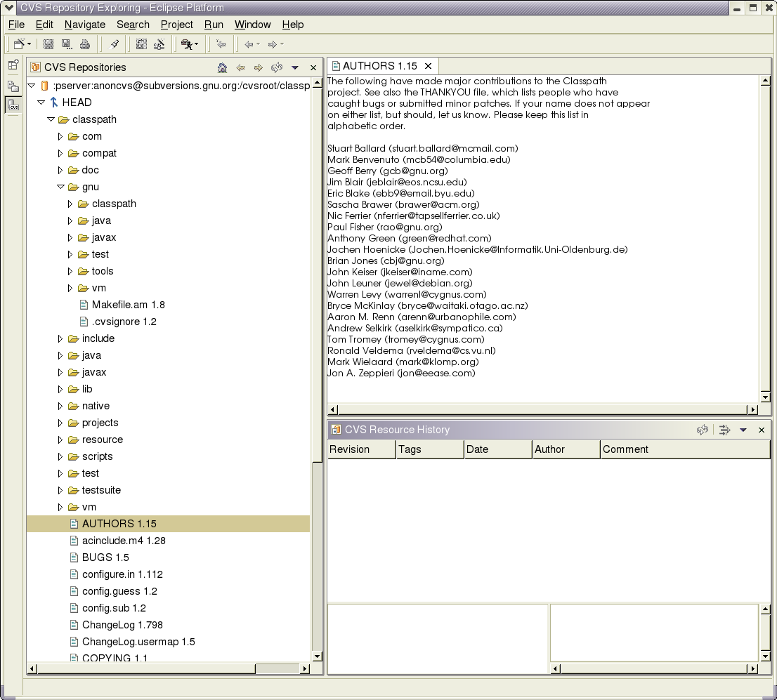Image resolution: width=777 pixels, height=700 pixels.
Task: Open the Run menu
Action: [214, 25]
